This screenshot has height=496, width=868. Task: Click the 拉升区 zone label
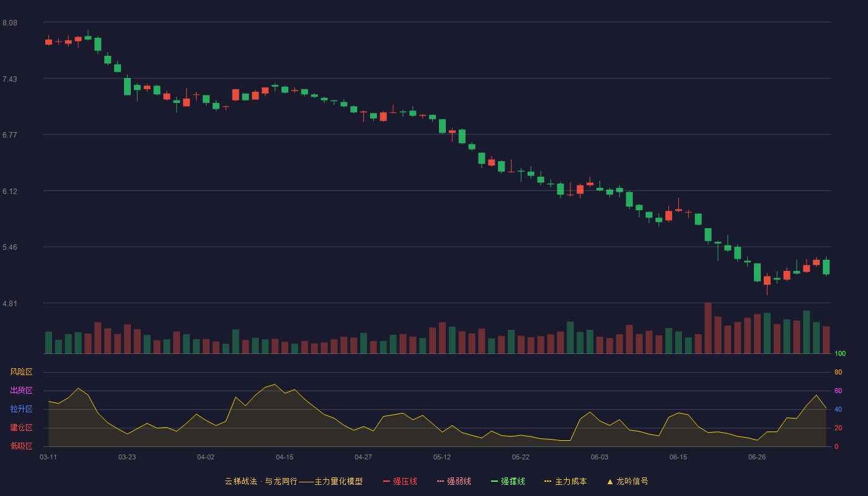[21, 409]
